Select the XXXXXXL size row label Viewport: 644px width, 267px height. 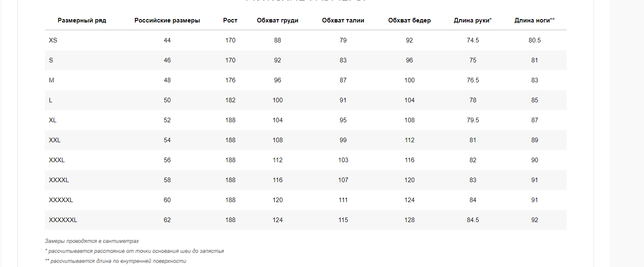click(x=63, y=220)
